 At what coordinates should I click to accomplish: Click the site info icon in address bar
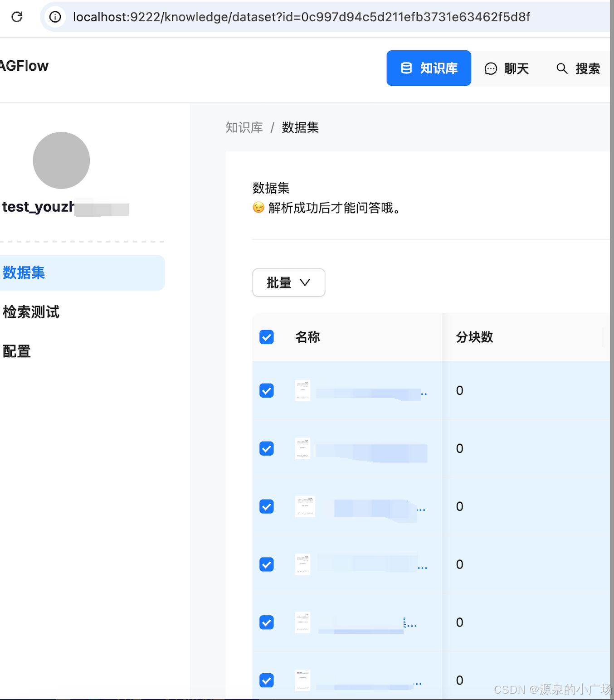pos(55,17)
